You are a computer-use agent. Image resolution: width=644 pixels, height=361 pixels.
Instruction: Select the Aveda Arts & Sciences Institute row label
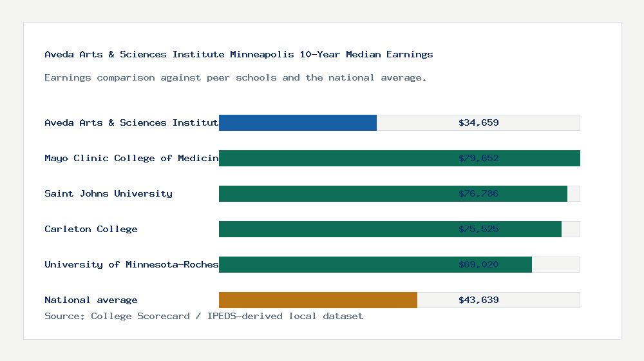click(x=131, y=122)
